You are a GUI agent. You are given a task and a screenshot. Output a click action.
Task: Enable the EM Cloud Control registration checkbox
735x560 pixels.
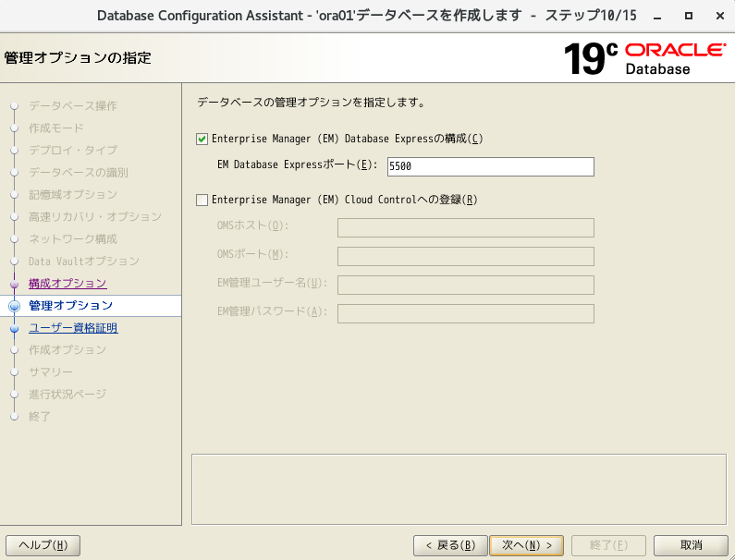pos(202,201)
